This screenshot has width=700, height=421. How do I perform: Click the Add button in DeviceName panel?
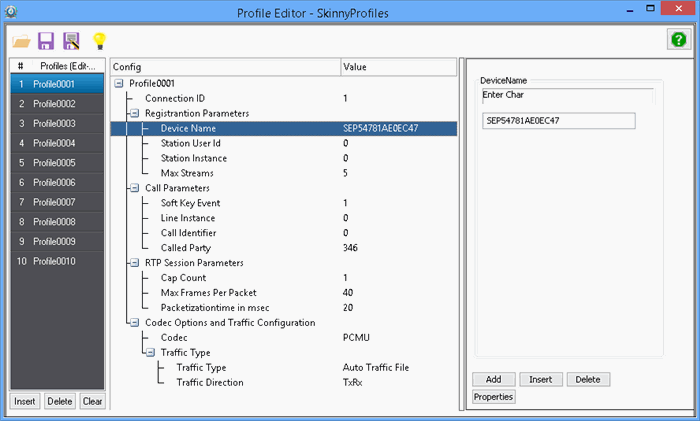(x=493, y=380)
